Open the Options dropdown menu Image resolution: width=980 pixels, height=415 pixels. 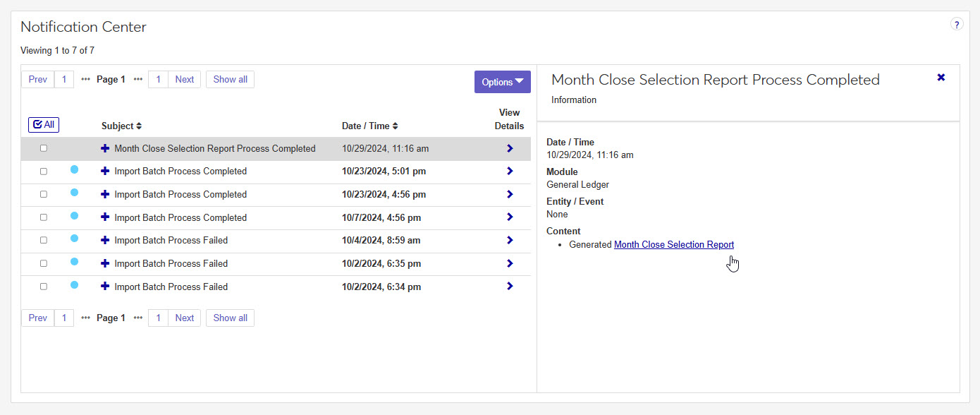point(502,82)
